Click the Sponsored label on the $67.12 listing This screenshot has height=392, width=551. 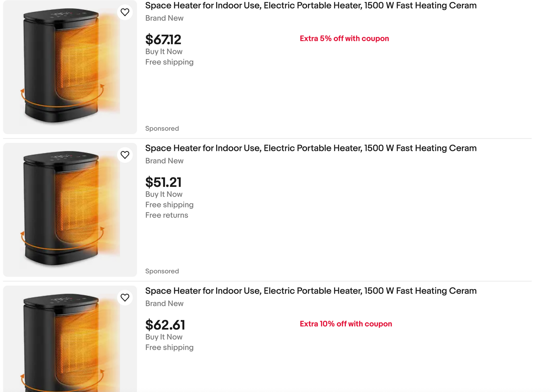coord(162,129)
